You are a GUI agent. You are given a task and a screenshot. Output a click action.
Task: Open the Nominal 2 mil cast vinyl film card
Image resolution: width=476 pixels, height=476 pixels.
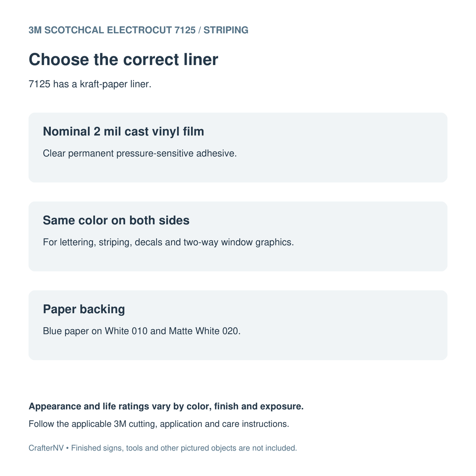coord(238,148)
